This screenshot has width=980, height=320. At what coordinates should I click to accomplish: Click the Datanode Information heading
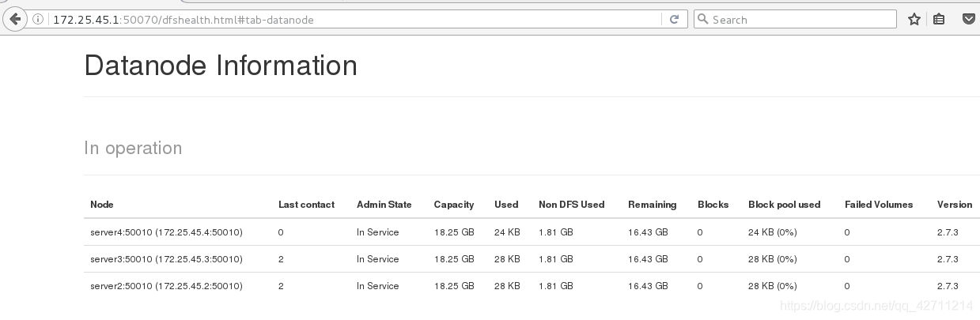coord(221,66)
